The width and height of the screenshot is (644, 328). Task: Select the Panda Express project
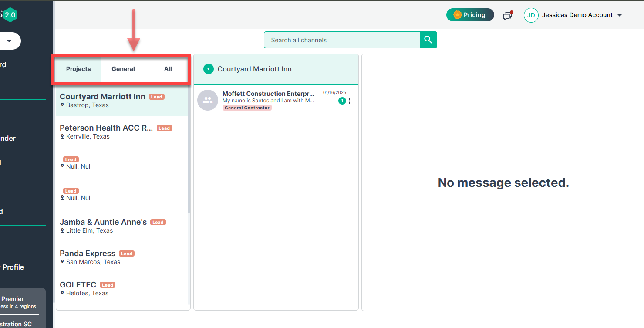point(88,257)
